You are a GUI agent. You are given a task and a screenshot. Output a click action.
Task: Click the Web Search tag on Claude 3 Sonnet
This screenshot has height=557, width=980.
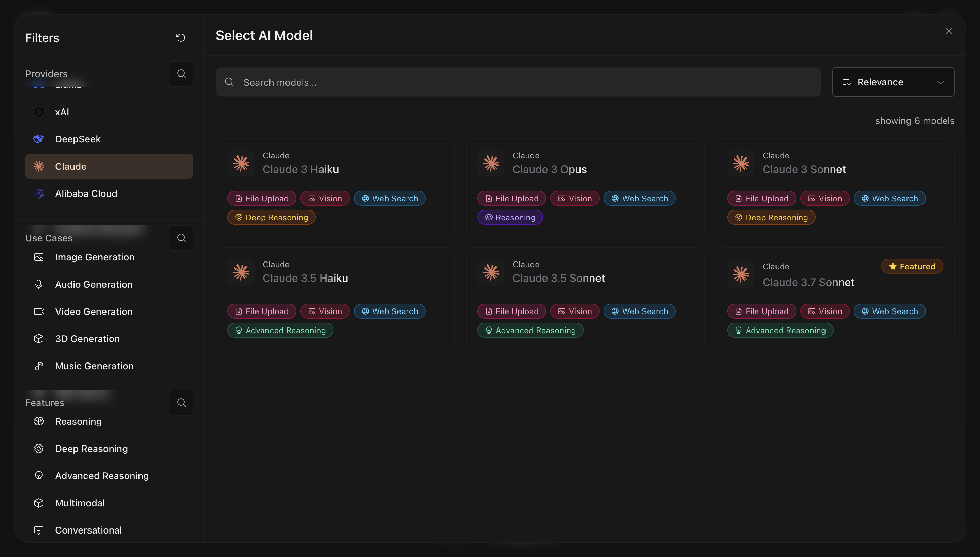click(x=889, y=198)
